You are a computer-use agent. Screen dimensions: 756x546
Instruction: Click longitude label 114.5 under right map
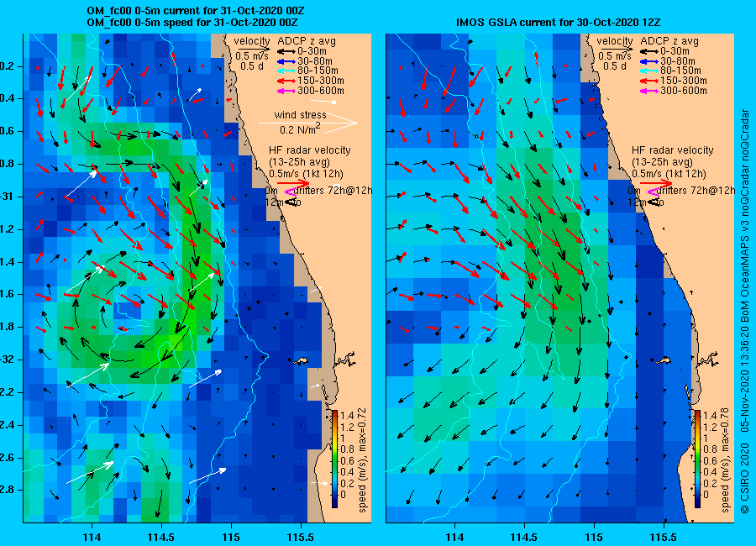click(x=524, y=537)
